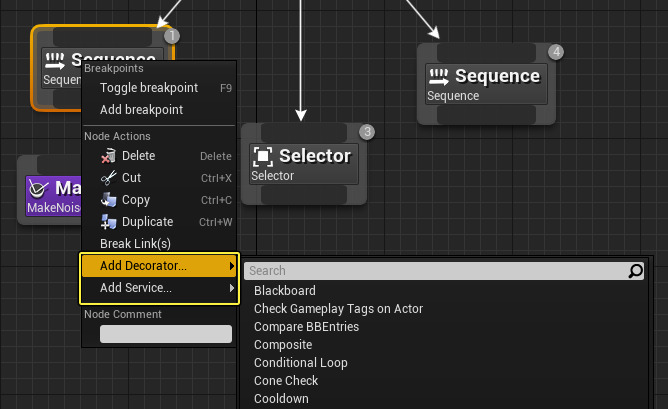Viewport: 668px width, 409px height.
Task: Click the magnifier icon in the search box
Action: point(636,271)
